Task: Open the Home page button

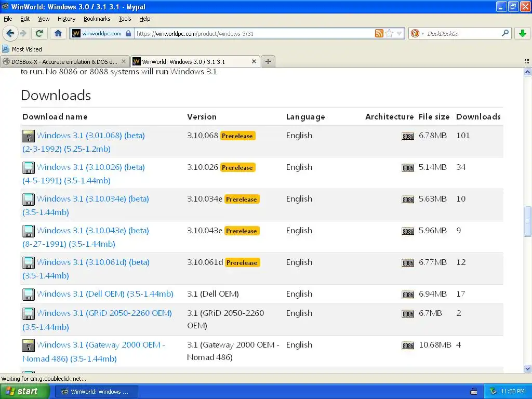Action: pyautogui.click(x=58, y=33)
